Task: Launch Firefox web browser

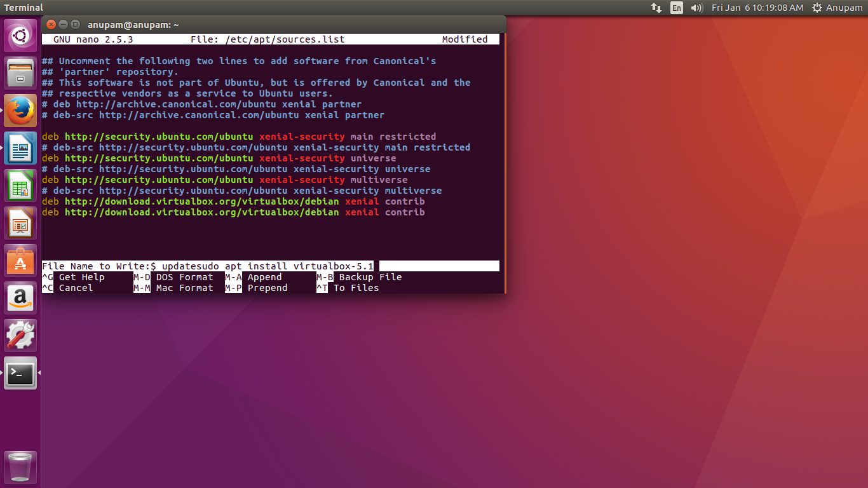Action: click(x=20, y=111)
